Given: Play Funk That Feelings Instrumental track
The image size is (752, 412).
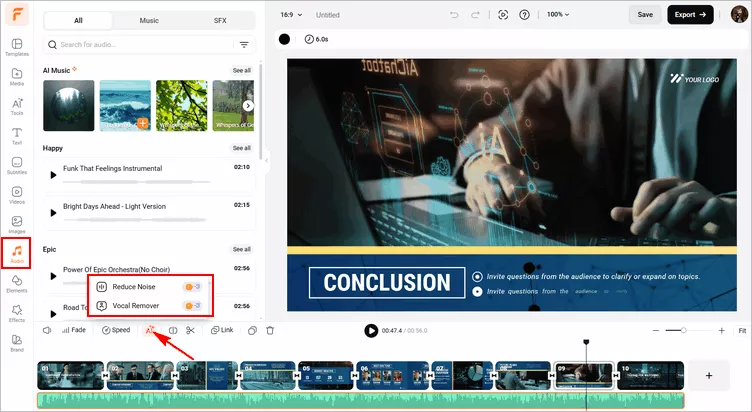Looking at the screenshot, I should [x=53, y=175].
